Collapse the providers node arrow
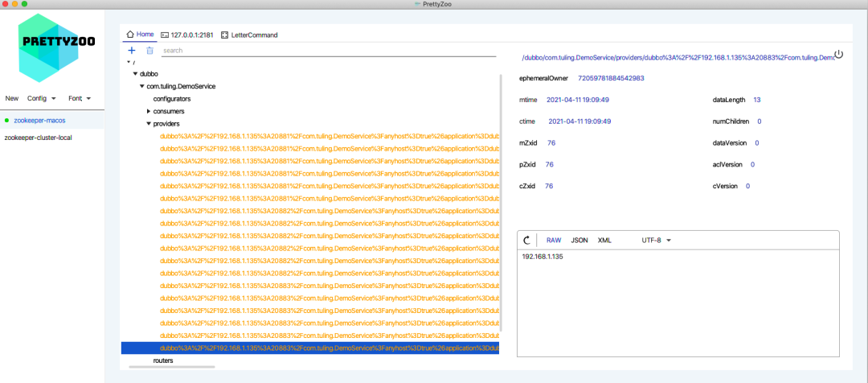The width and height of the screenshot is (868, 383). tap(149, 124)
